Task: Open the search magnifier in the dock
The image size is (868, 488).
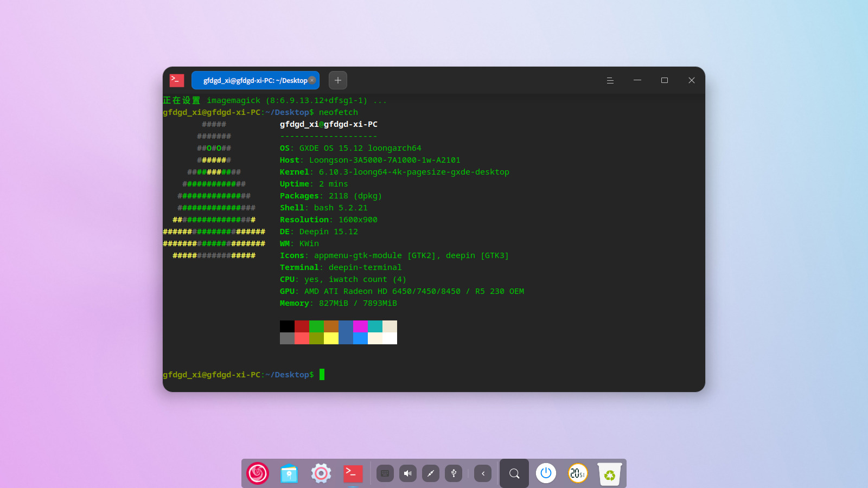Action: click(x=514, y=473)
